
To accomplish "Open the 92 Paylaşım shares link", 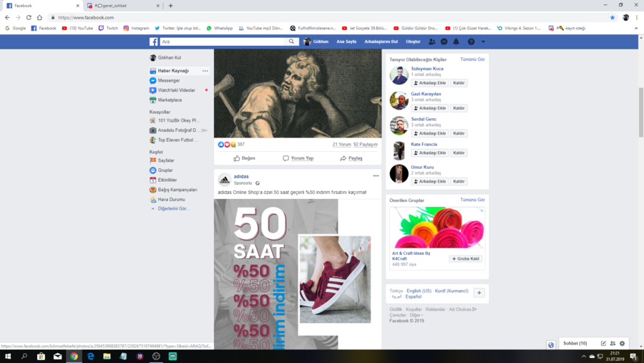I will (x=366, y=145).
